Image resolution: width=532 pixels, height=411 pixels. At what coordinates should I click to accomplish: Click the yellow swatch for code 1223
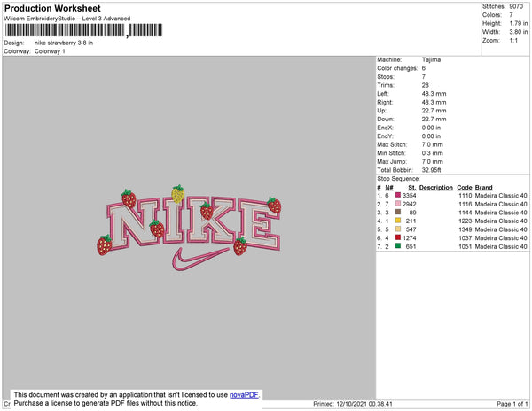coord(398,221)
